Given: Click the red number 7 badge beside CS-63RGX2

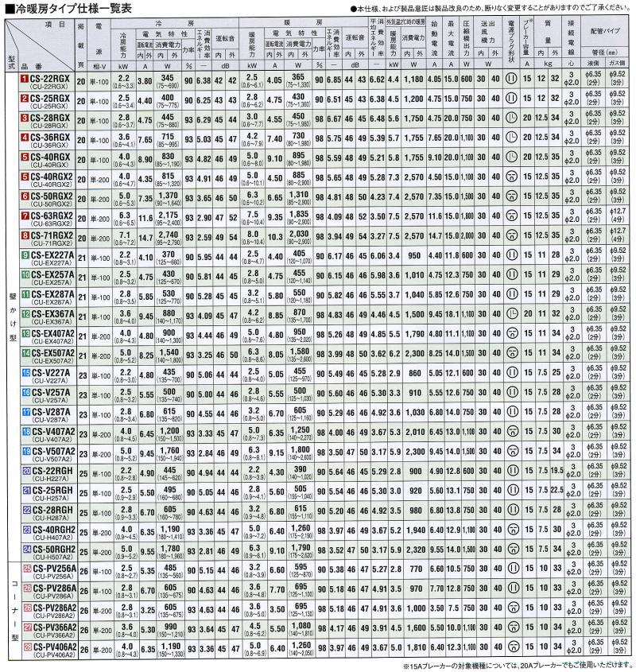Looking at the screenshot, I should (x=25, y=216).
